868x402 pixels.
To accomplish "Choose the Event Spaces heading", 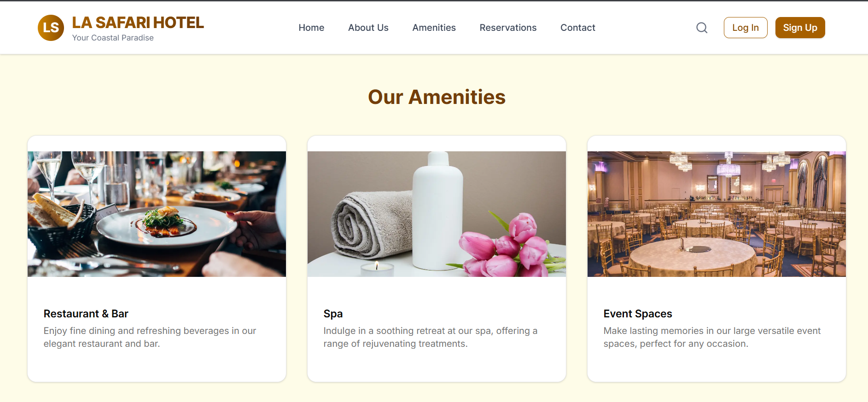I will tap(637, 314).
